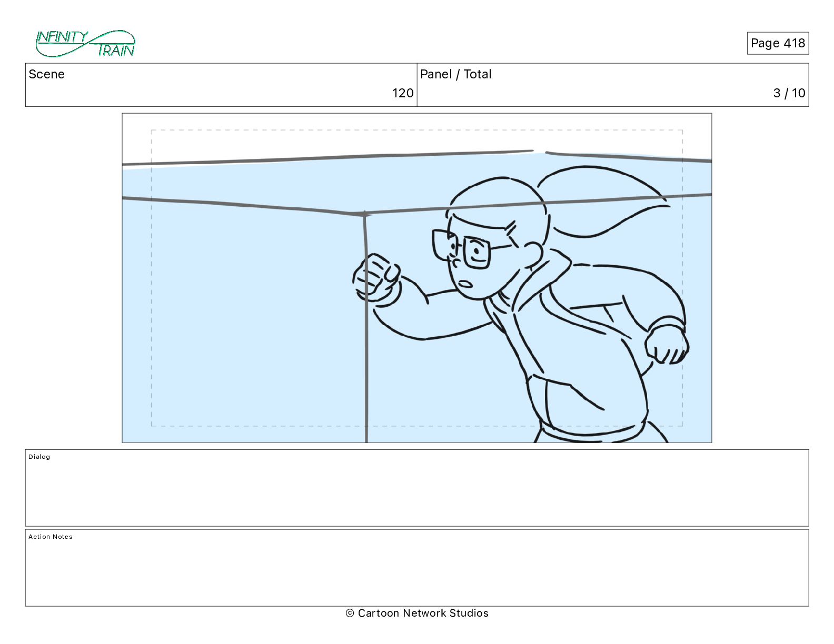Click the Panel / Total label
The width and height of the screenshot is (834, 644).
455,74
